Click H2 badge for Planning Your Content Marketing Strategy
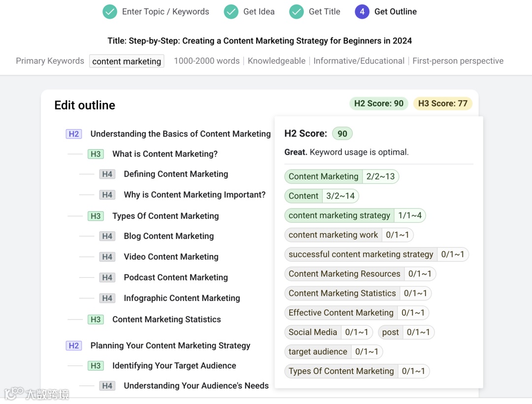Screen dimensions: 532x404 point(74,346)
